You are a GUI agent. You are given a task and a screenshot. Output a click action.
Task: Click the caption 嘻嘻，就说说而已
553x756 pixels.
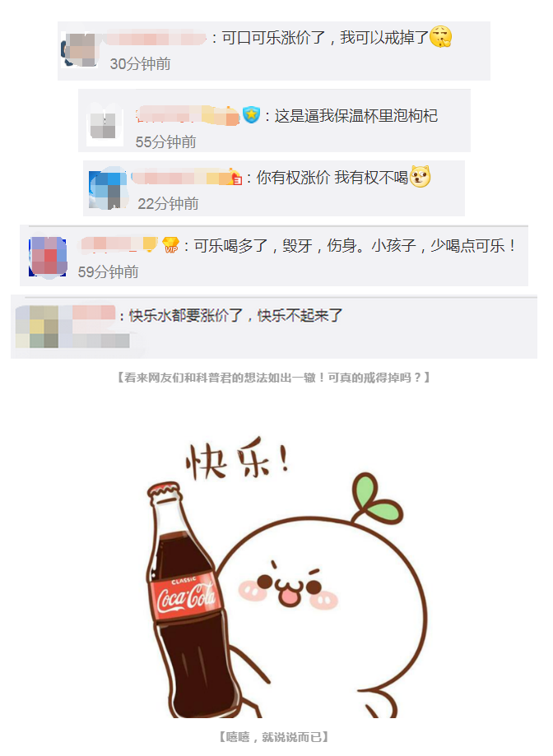[273, 737]
